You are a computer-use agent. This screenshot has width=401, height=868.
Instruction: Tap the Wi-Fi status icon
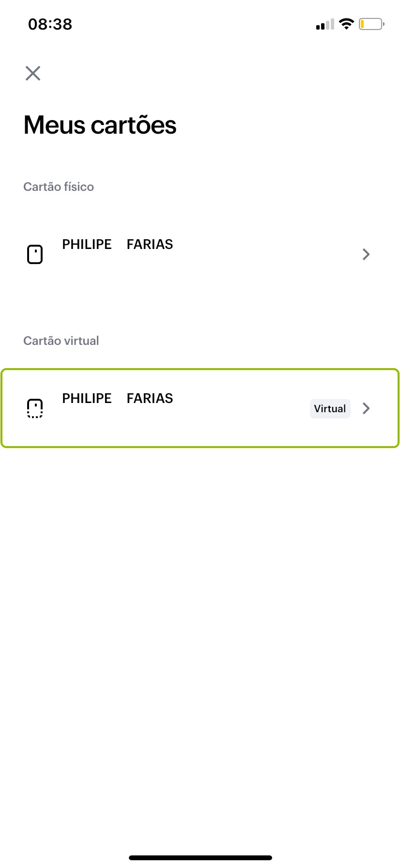[346, 24]
